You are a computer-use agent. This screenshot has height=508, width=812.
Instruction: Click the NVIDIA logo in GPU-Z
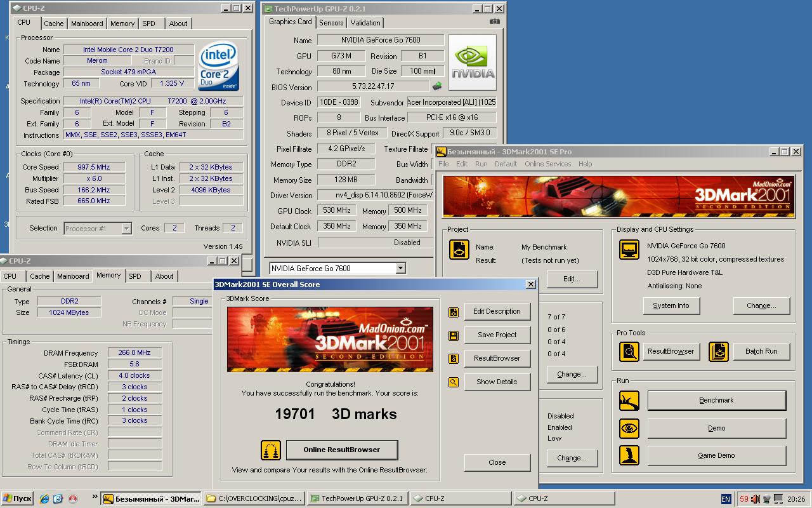(x=473, y=62)
